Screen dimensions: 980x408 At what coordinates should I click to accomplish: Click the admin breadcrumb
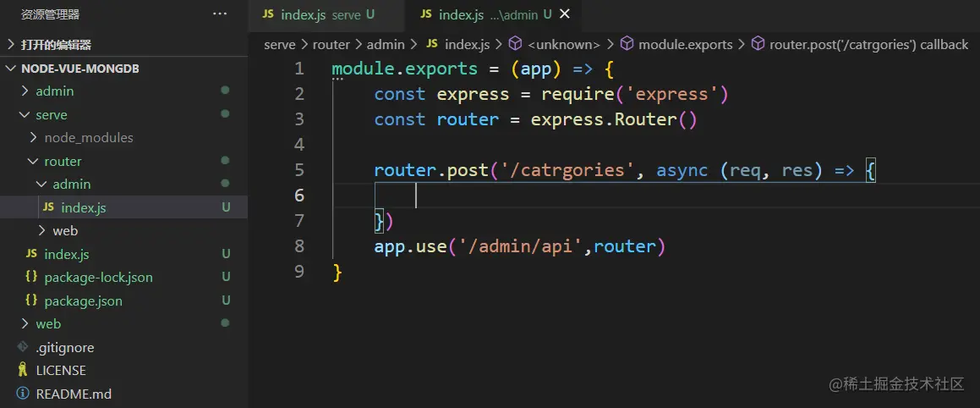point(386,44)
